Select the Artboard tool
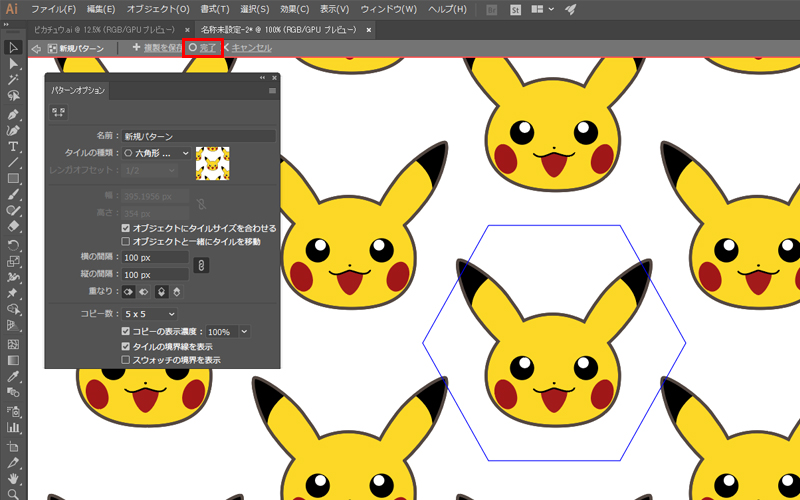800x500 pixels. click(13, 447)
